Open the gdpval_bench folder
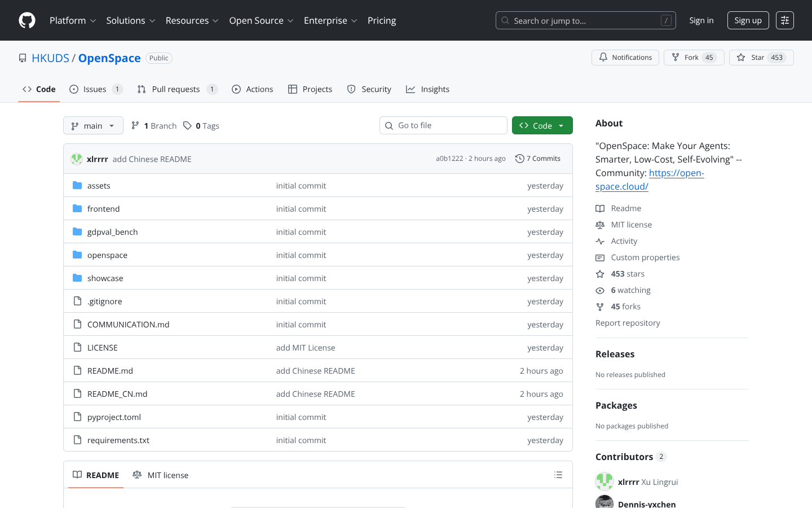This screenshot has height=508, width=812. [112, 232]
